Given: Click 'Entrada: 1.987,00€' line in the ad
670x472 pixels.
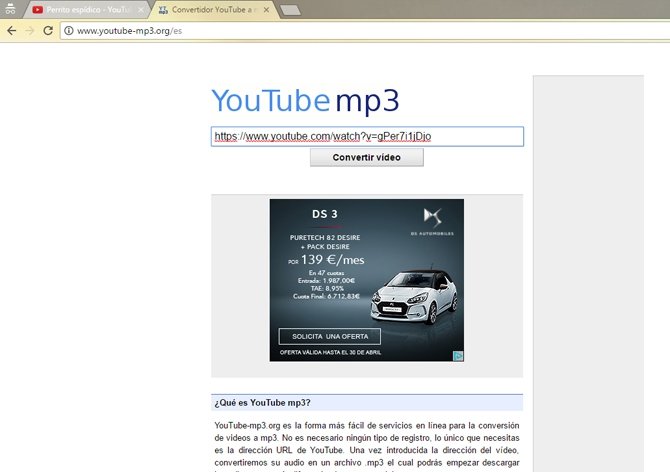Looking at the screenshot, I should (x=326, y=281).
